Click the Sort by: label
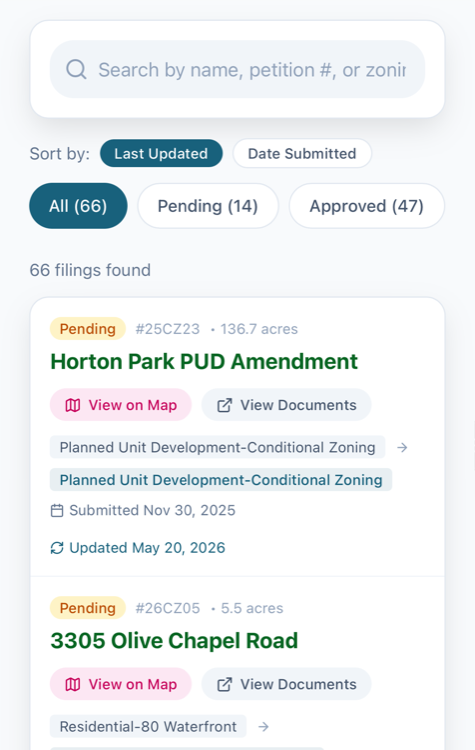475x750 pixels. click(x=60, y=154)
